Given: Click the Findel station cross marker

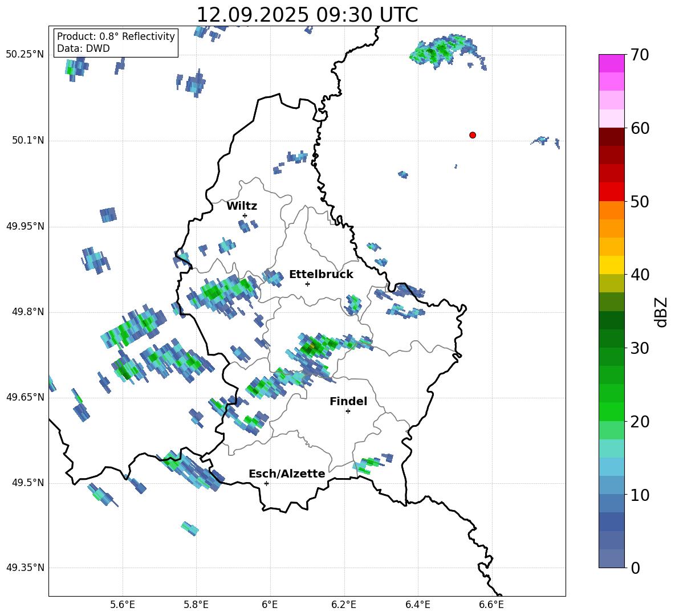Looking at the screenshot, I should 348,411.
